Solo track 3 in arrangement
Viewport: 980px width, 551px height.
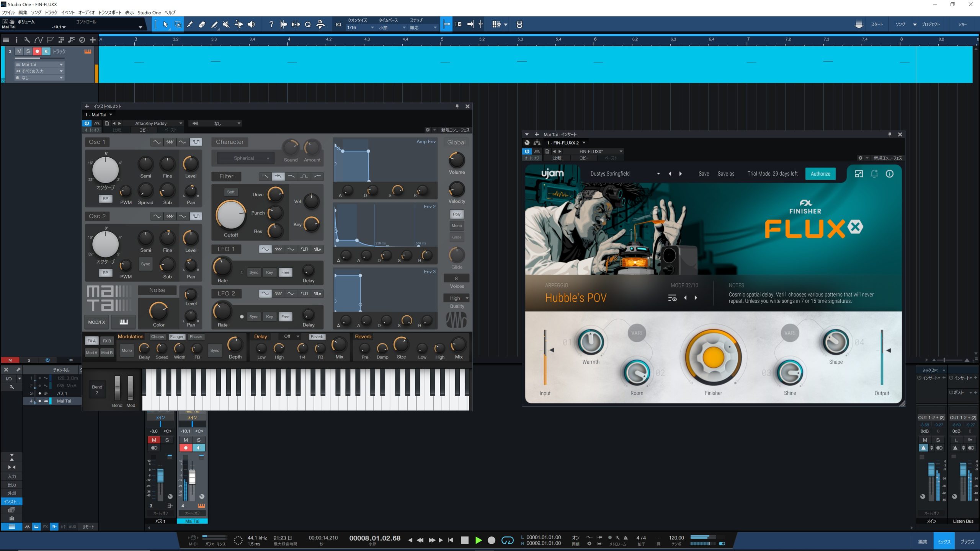point(28,51)
